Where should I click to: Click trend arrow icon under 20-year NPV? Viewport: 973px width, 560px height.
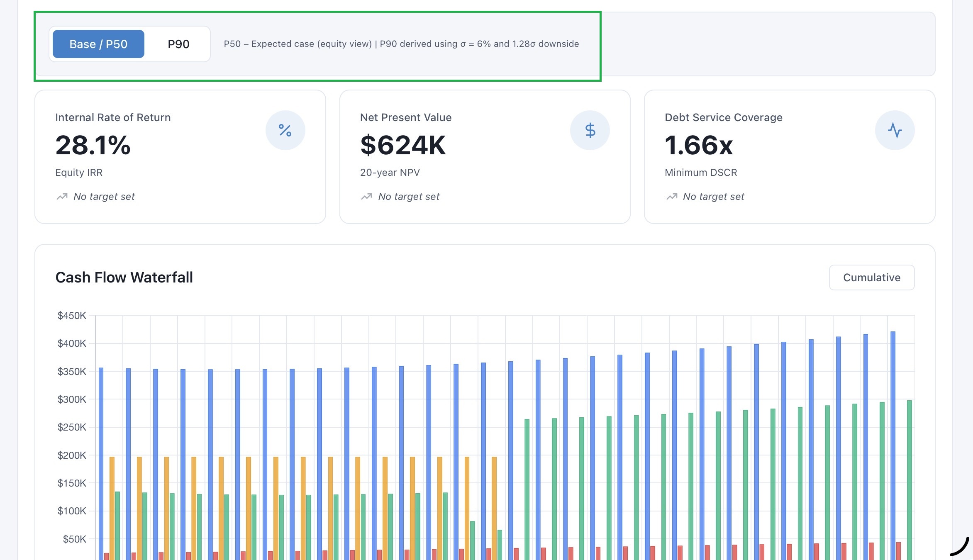pyautogui.click(x=366, y=197)
